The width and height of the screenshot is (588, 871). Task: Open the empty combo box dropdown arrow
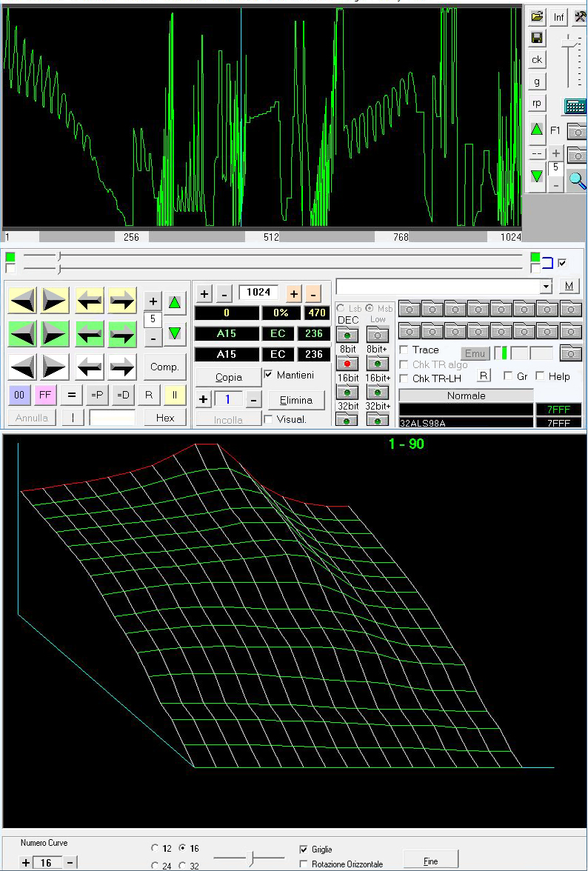[547, 287]
